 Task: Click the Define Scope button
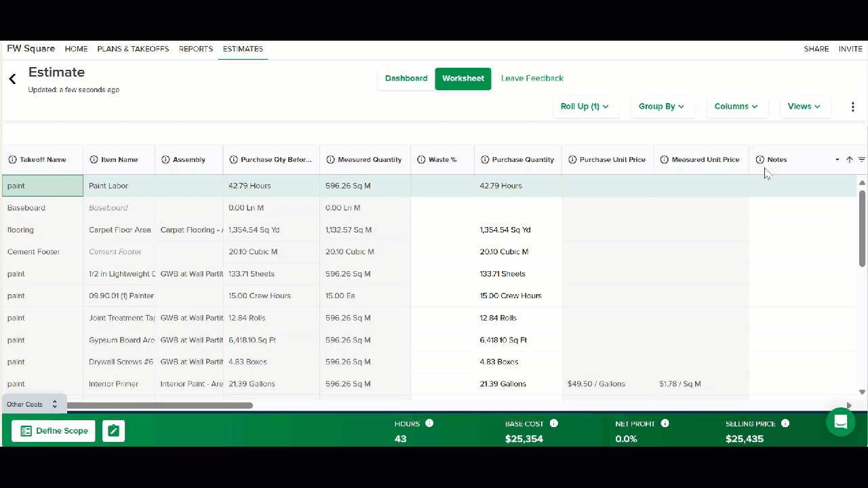54,431
